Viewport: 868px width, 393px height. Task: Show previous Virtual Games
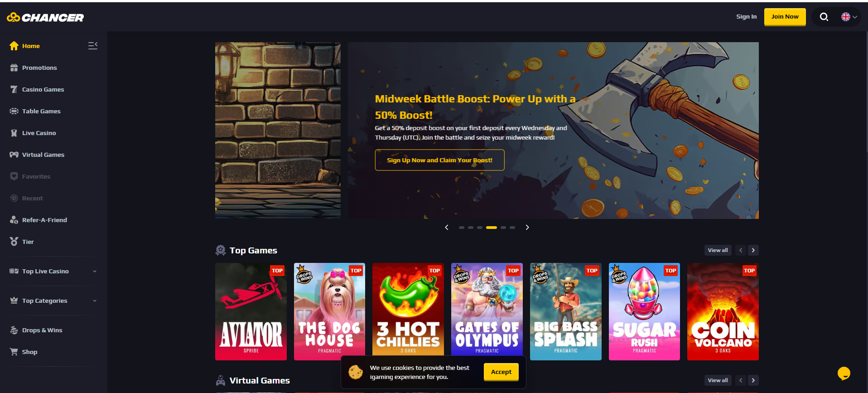741,380
